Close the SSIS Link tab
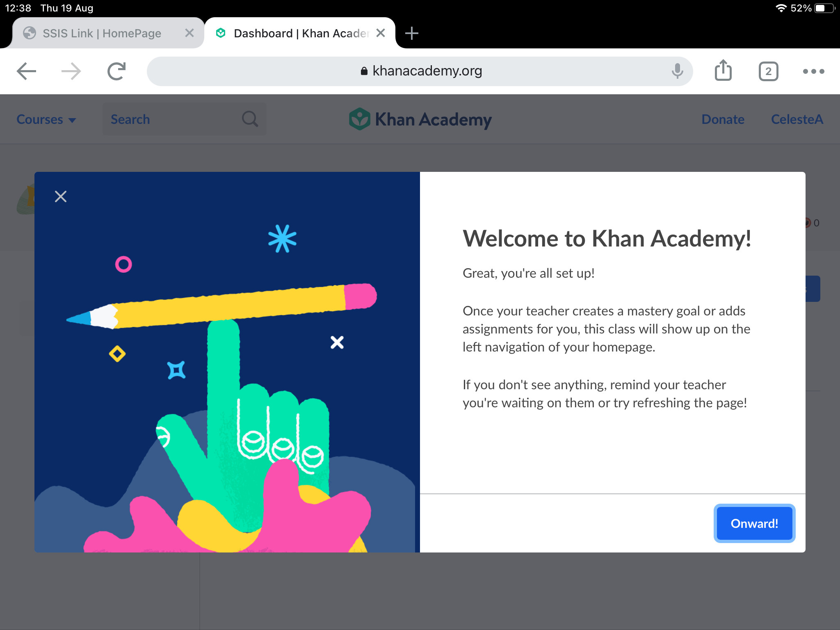Screen dimensions: 840x630 (x=189, y=33)
